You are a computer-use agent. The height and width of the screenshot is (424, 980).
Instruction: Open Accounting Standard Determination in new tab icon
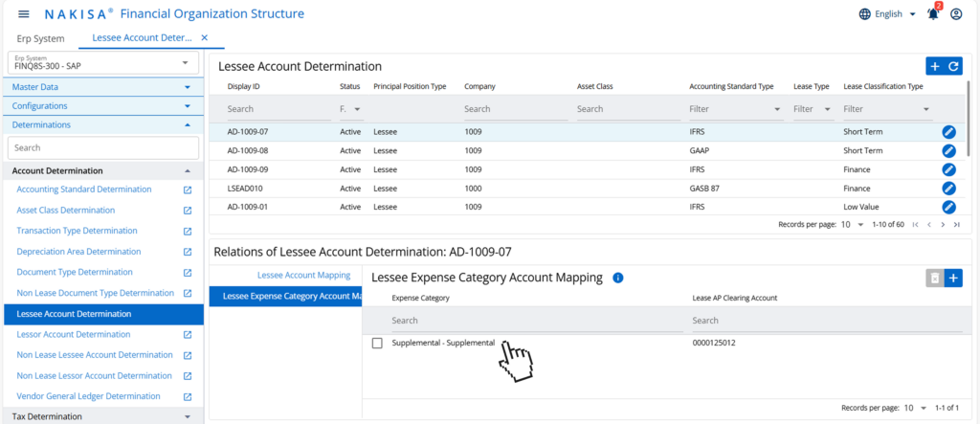(x=187, y=190)
